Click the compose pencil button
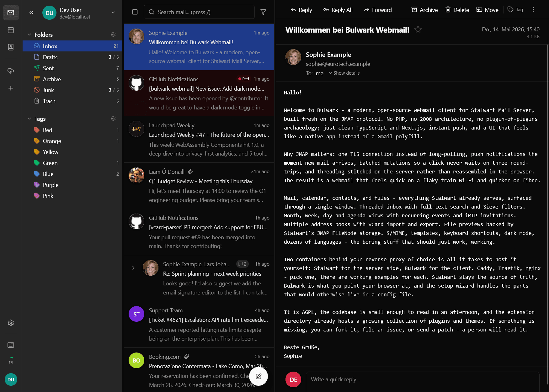The image size is (549, 392). coord(259,376)
